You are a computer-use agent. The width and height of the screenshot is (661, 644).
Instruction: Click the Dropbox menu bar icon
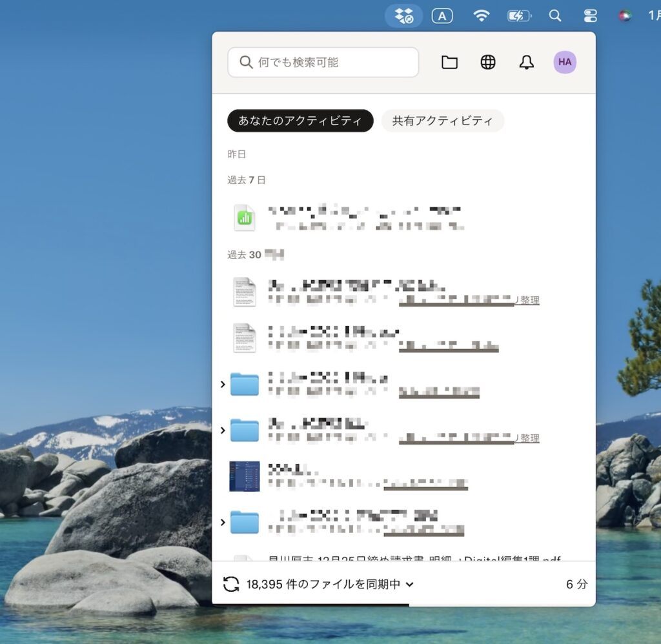(x=403, y=15)
